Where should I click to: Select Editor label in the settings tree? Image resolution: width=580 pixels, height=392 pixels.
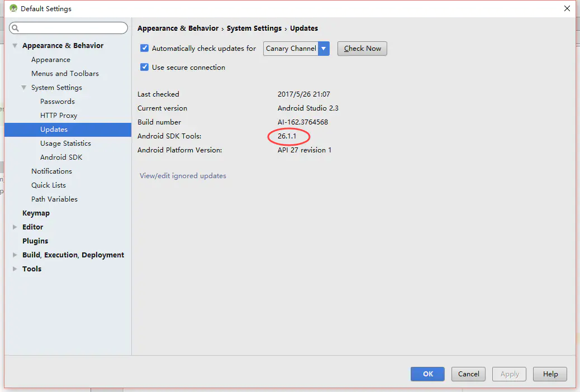click(x=32, y=227)
